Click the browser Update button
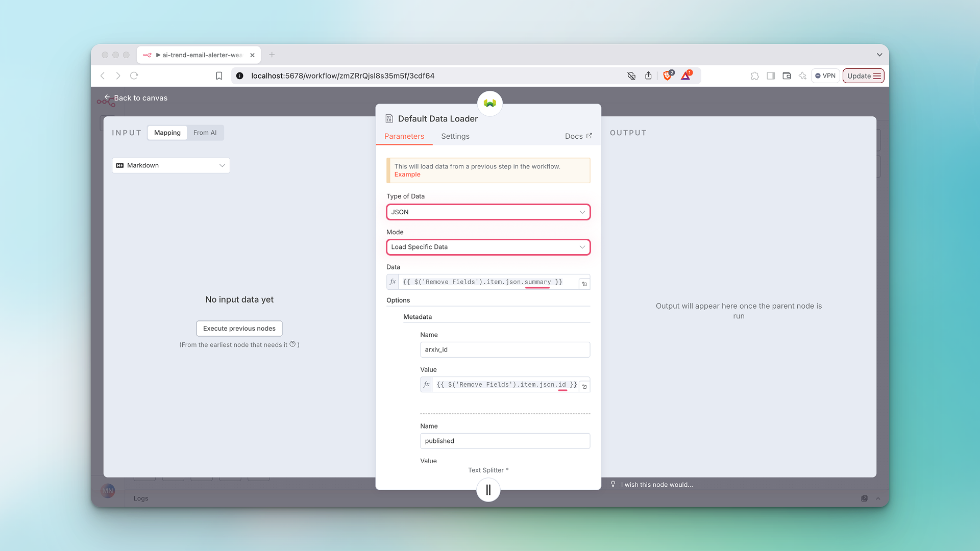 point(864,76)
